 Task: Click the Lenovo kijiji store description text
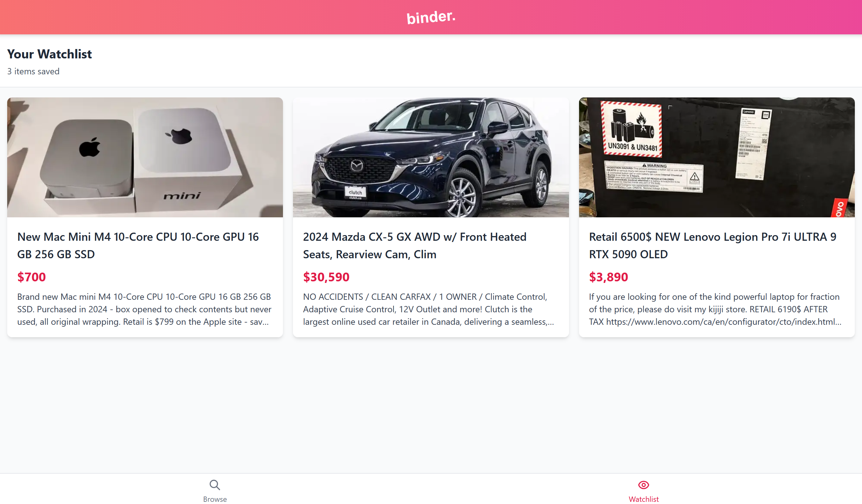tap(715, 309)
